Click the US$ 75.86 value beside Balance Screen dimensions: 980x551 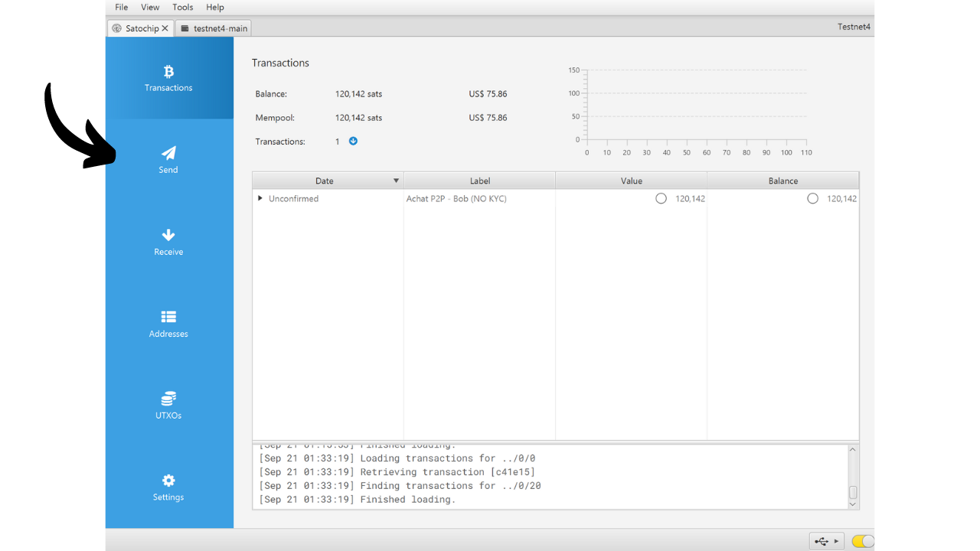tap(488, 94)
